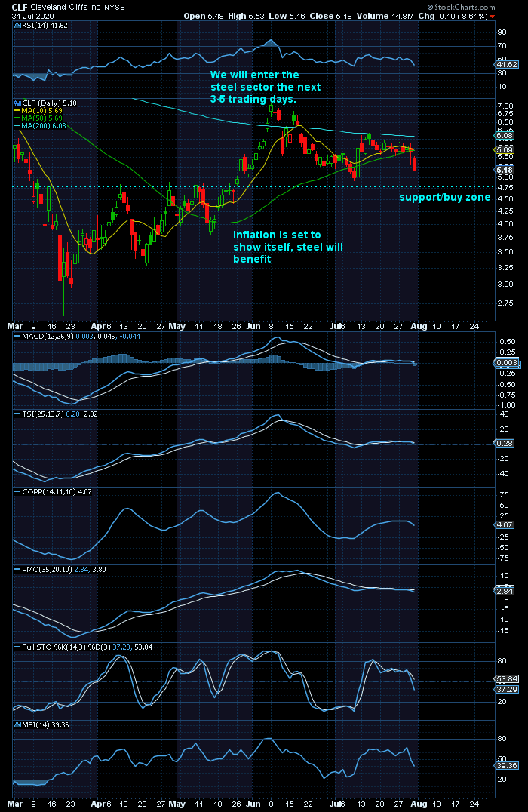The image size is (528, 812).
Task: Click the 37.29 stochastic %K value tag
Action: coord(506,689)
